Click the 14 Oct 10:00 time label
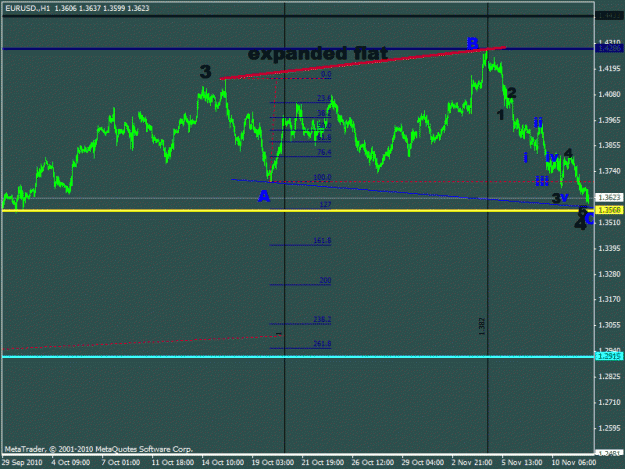The height and width of the screenshot is (469, 625). pyautogui.click(x=223, y=462)
